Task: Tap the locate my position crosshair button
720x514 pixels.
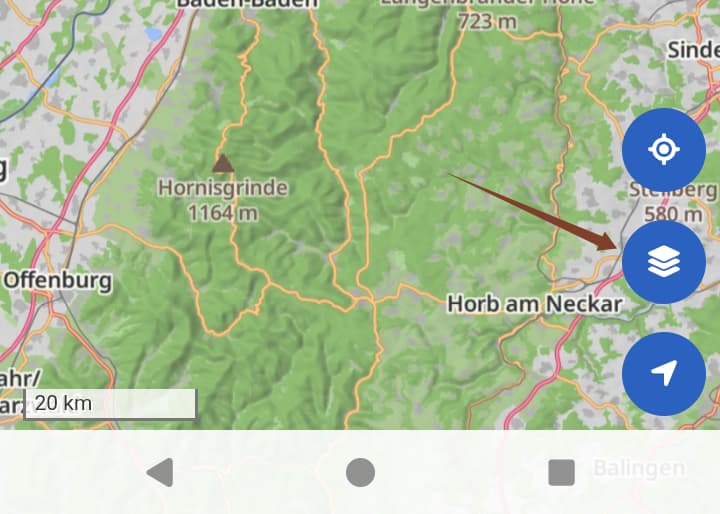Action: click(664, 150)
